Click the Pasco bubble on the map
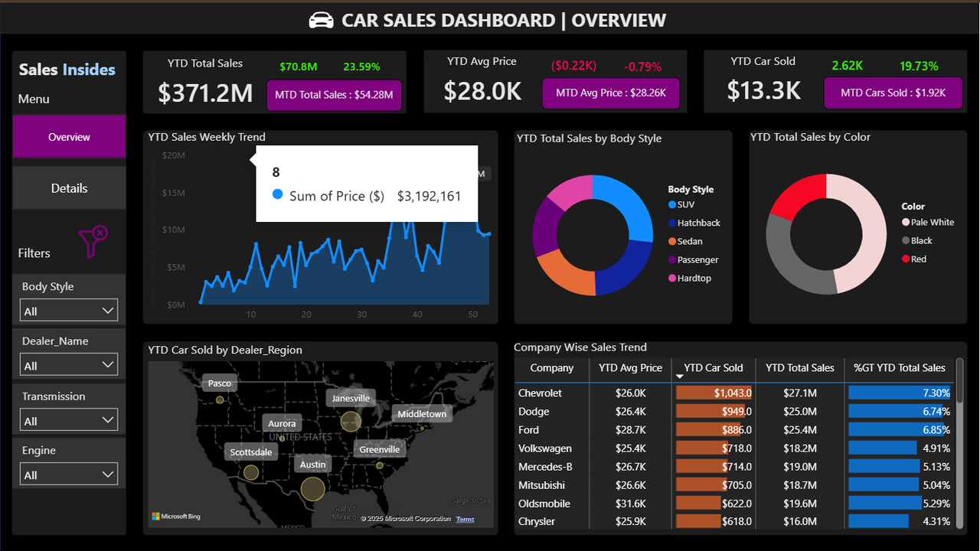This screenshot has width=980, height=551. point(220,399)
